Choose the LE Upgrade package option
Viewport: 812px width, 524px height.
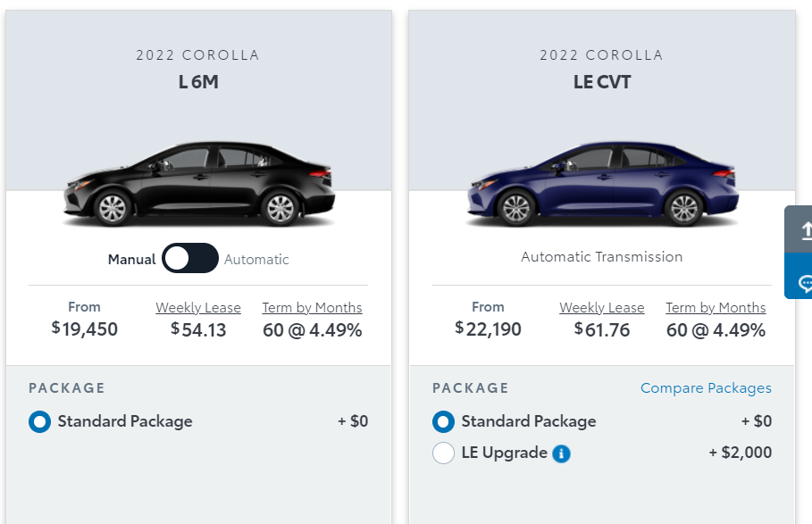[444, 453]
